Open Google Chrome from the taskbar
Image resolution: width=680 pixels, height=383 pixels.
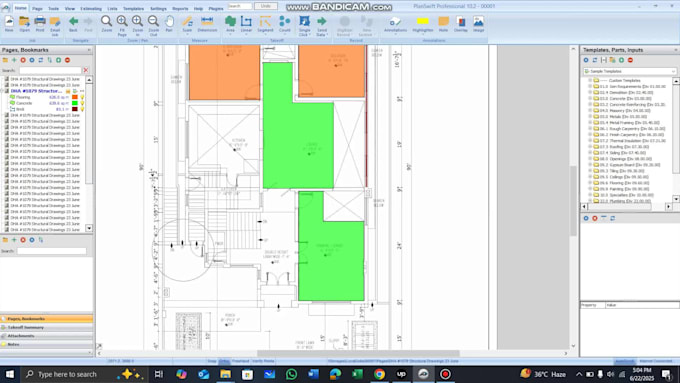379,374
